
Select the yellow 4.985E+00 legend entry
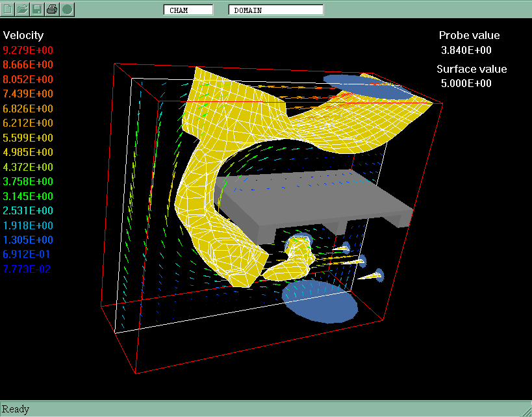[x=28, y=153]
